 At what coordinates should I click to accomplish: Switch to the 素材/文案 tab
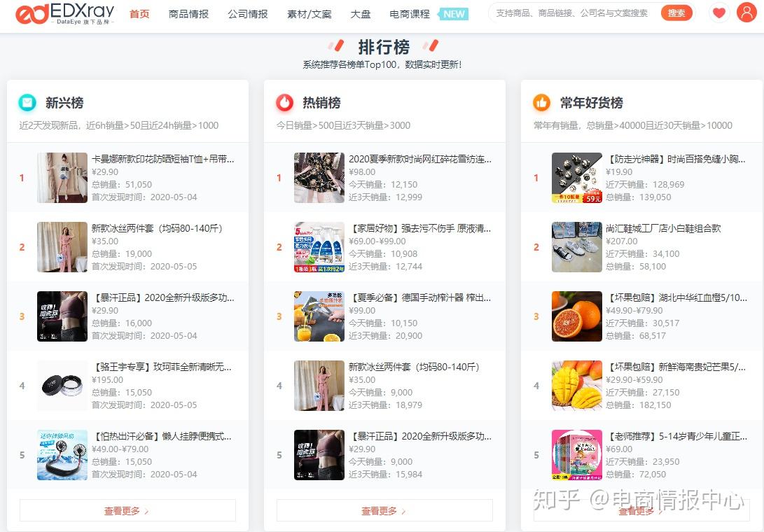tap(309, 13)
